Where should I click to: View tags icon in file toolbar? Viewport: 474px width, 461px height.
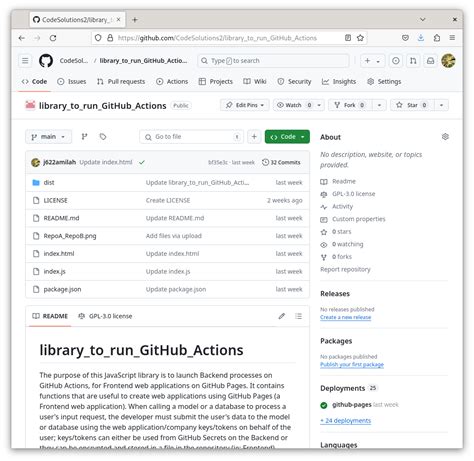click(x=103, y=137)
